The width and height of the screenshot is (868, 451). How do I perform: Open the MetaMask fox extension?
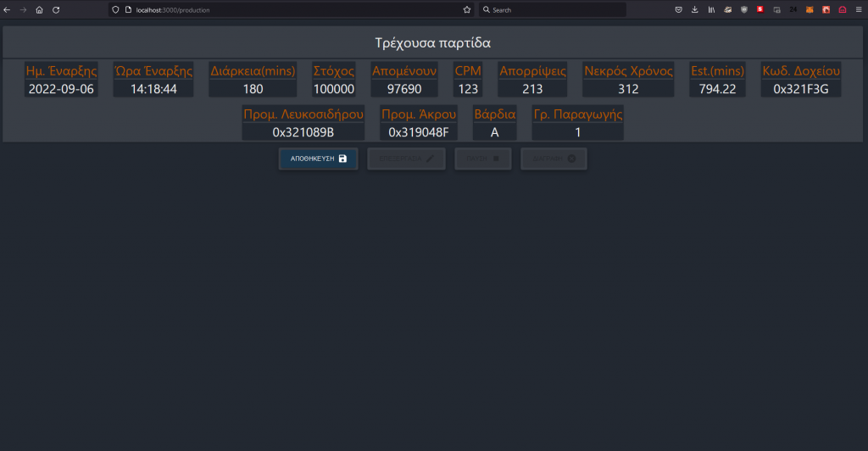[x=809, y=9]
